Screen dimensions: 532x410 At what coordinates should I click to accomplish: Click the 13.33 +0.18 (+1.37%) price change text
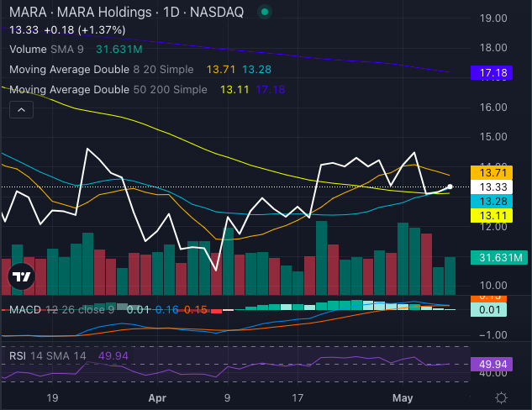(67, 30)
